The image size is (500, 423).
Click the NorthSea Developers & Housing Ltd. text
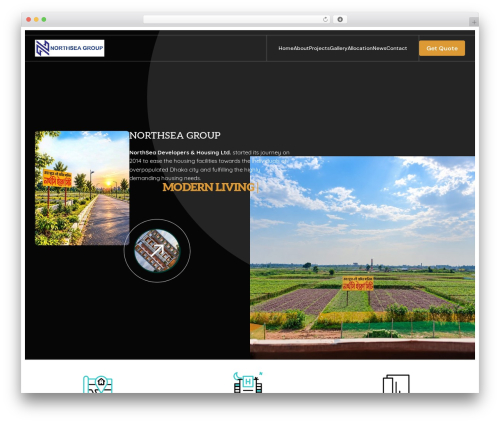point(180,153)
